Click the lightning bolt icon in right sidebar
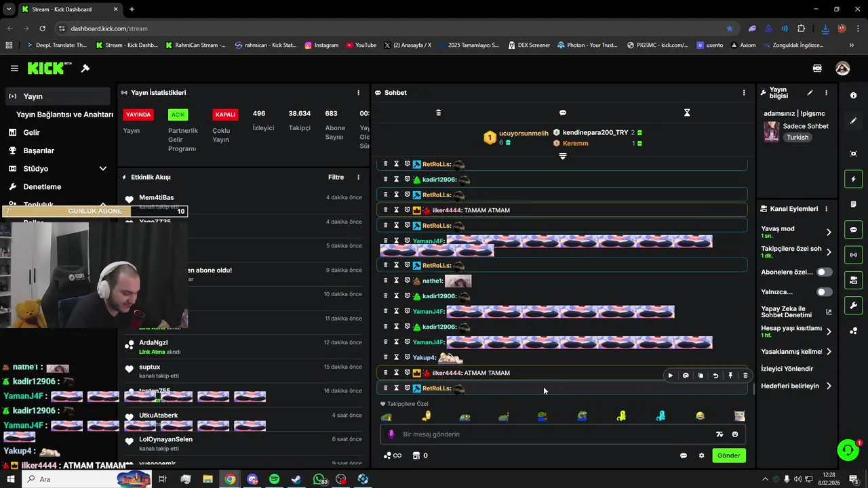 (x=853, y=180)
